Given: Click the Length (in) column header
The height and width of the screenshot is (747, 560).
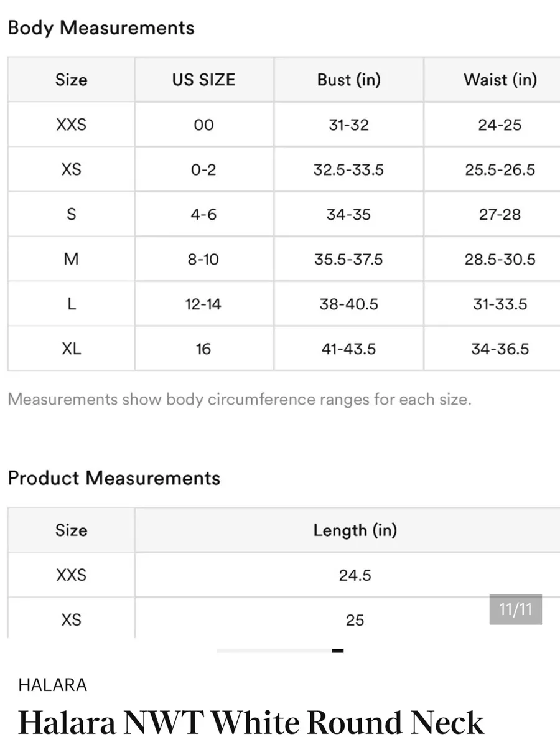Looking at the screenshot, I should [x=355, y=530].
